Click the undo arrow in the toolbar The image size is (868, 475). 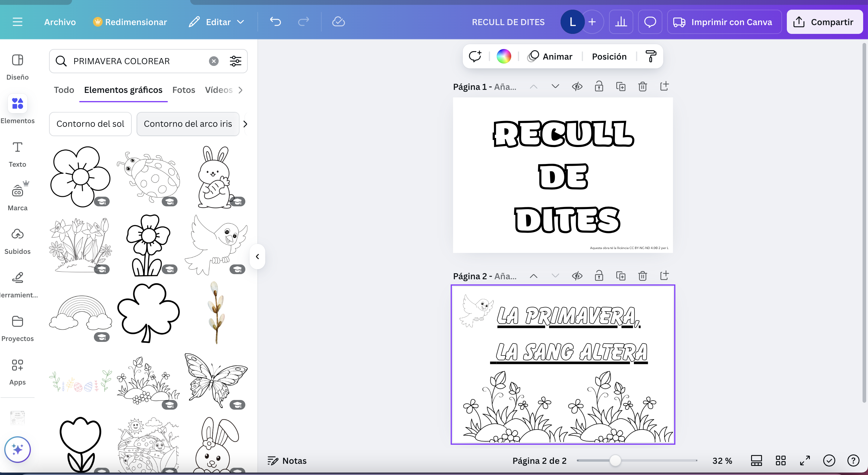click(x=275, y=21)
